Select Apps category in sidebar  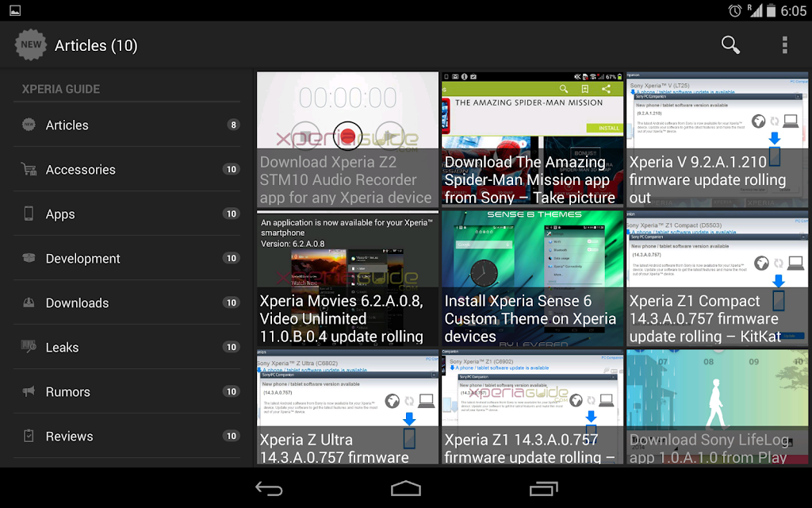(127, 214)
